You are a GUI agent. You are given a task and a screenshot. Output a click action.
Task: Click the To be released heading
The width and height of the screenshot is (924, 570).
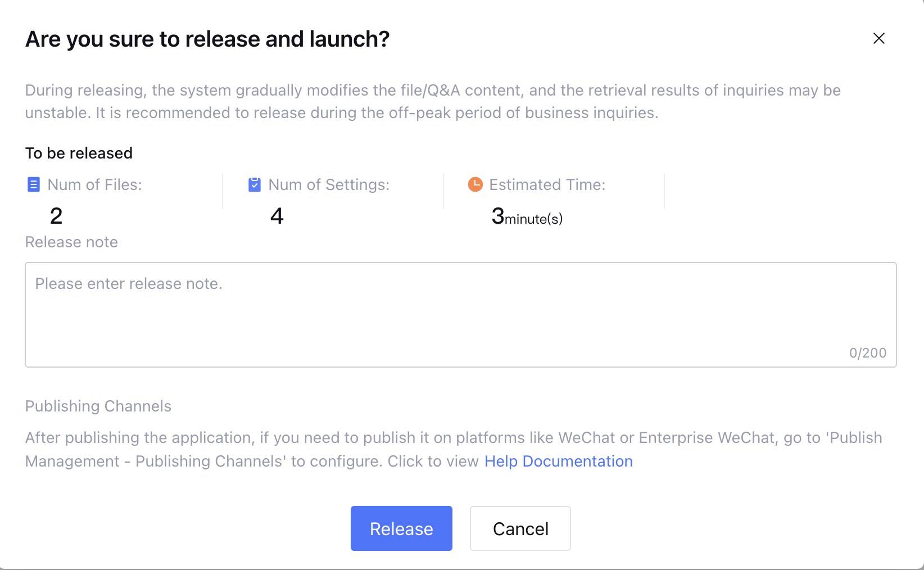79,153
